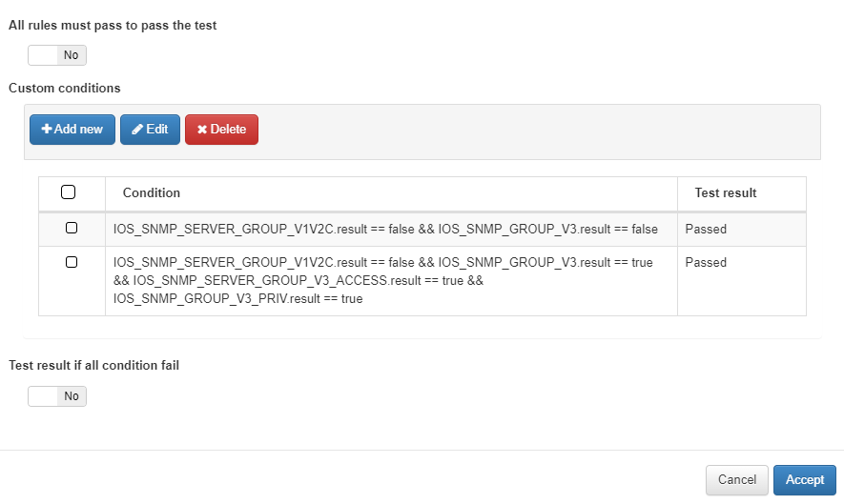Tick the select-all checkbox in table header

pos(69,192)
